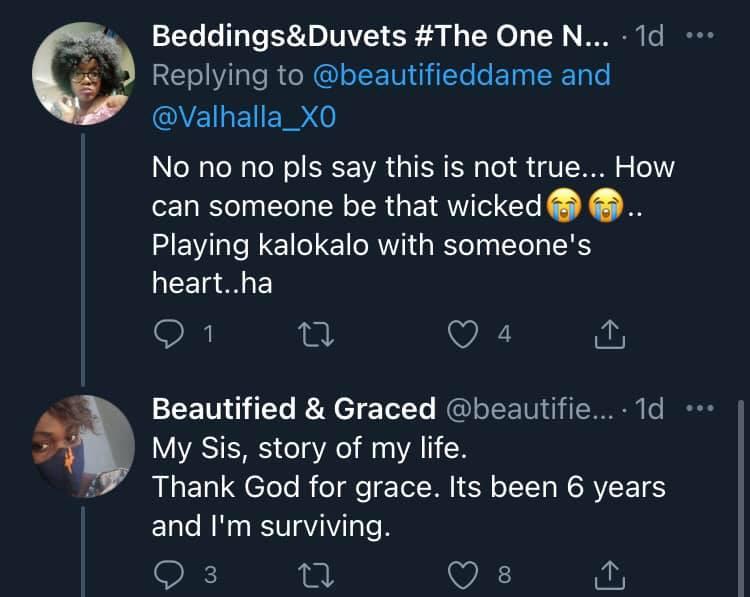The height and width of the screenshot is (597, 750).
Task: Click the 1d timestamp on Beddings&Duvets tweet
Action: point(650,36)
